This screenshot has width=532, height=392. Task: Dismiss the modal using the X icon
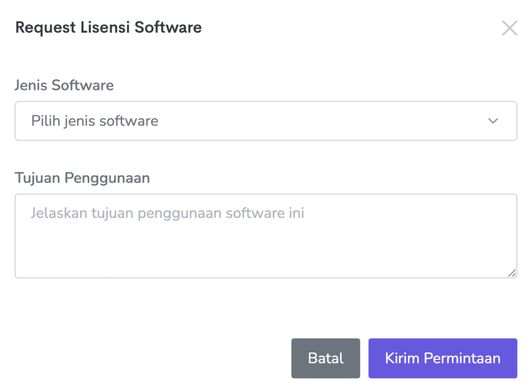click(x=510, y=28)
